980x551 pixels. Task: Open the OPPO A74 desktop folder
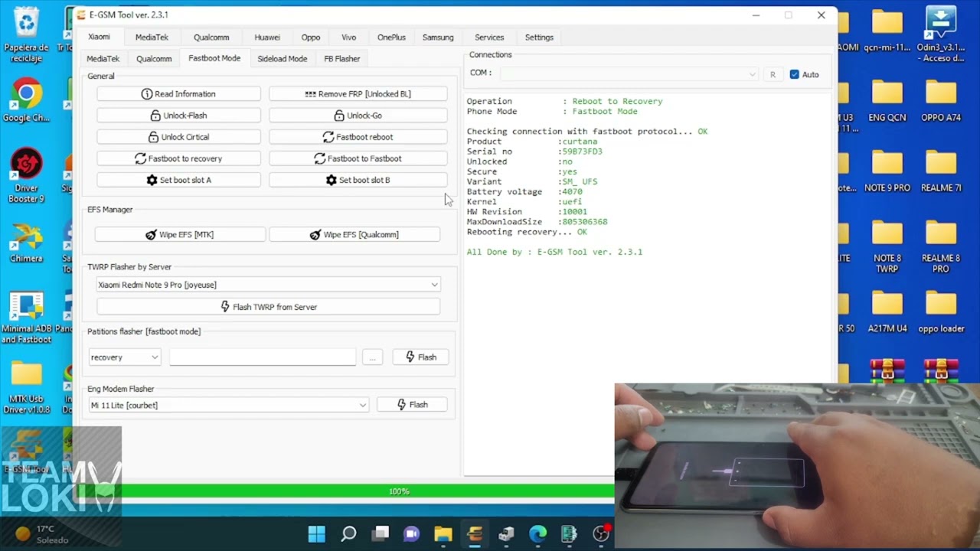pos(941,100)
